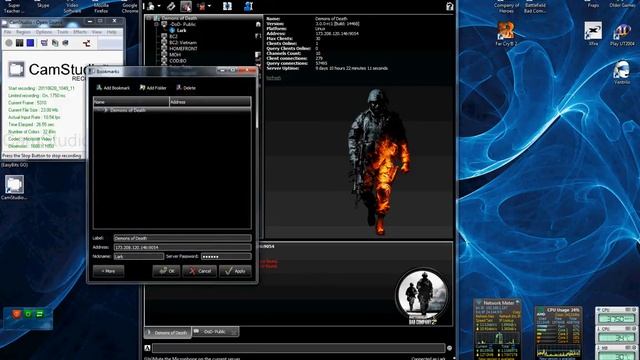Click the channel subscription toolbar icon

(x=227, y=6)
